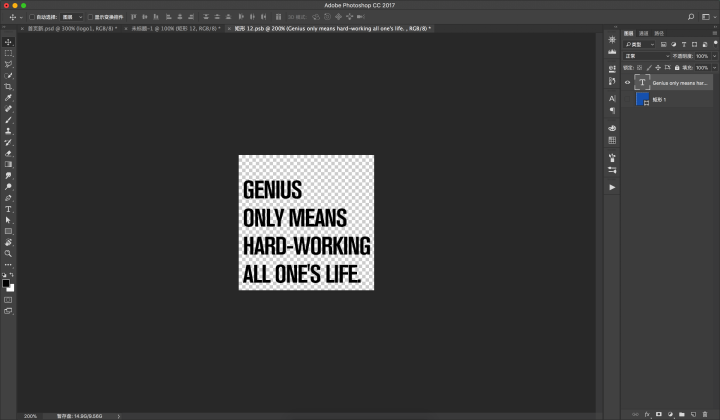Open the layer blending mode dropdown

coord(647,56)
